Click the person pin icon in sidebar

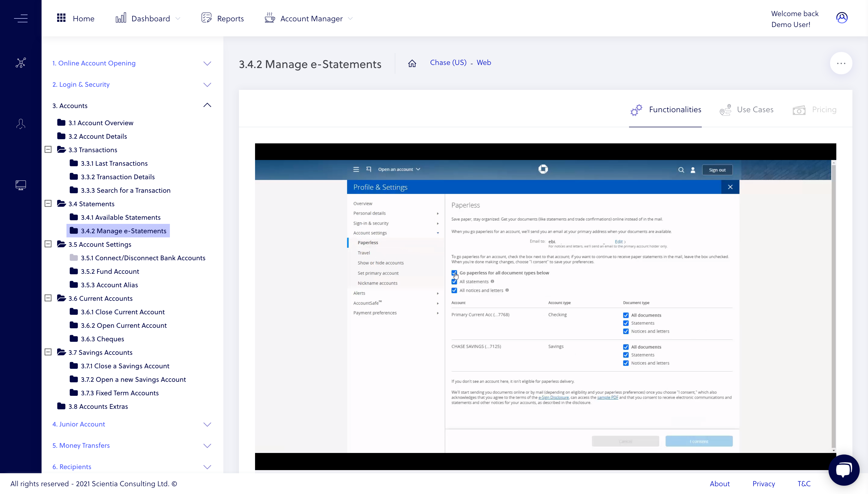coord(21,124)
